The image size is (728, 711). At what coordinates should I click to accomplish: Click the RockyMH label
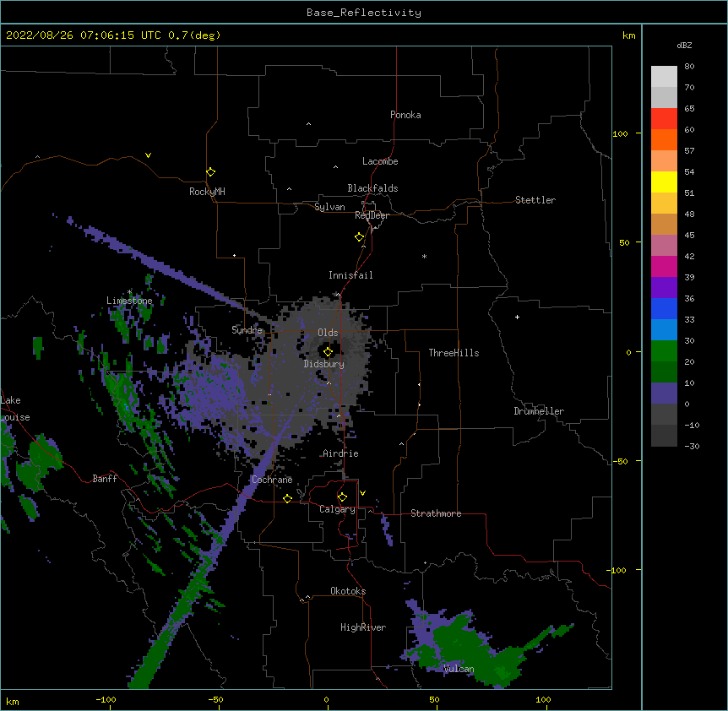pos(207,192)
